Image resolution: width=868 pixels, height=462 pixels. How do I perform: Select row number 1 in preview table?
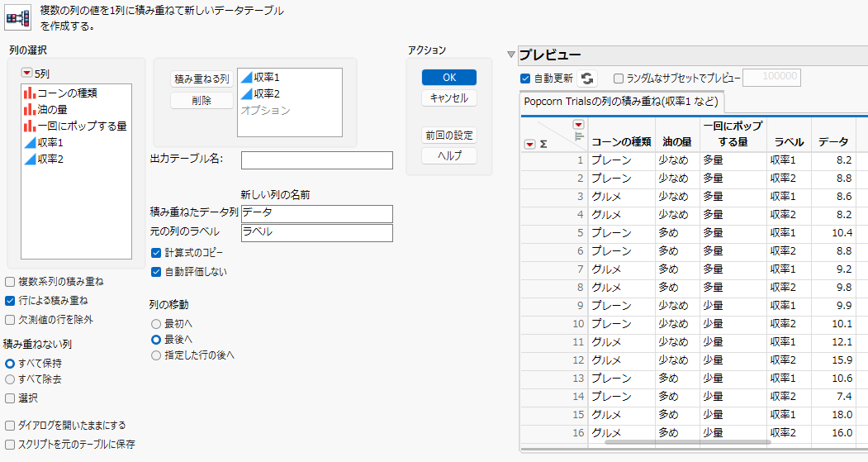pos(554,160)
